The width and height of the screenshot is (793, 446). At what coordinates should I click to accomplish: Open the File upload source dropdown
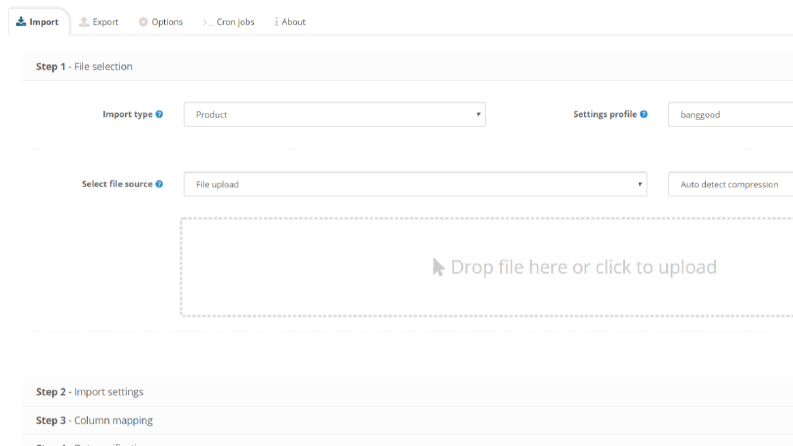[x=415, y=185]
